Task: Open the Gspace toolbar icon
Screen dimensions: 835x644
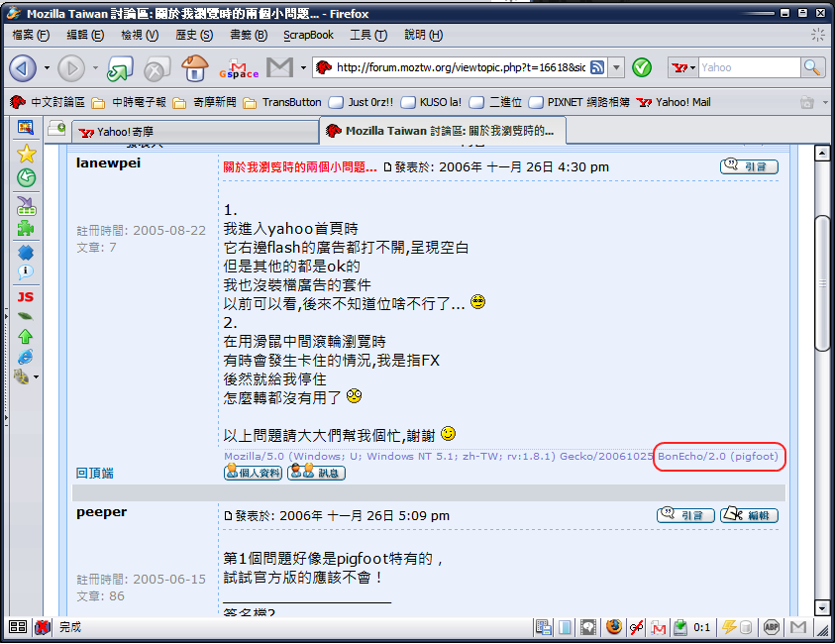Action: click(239, 68)
